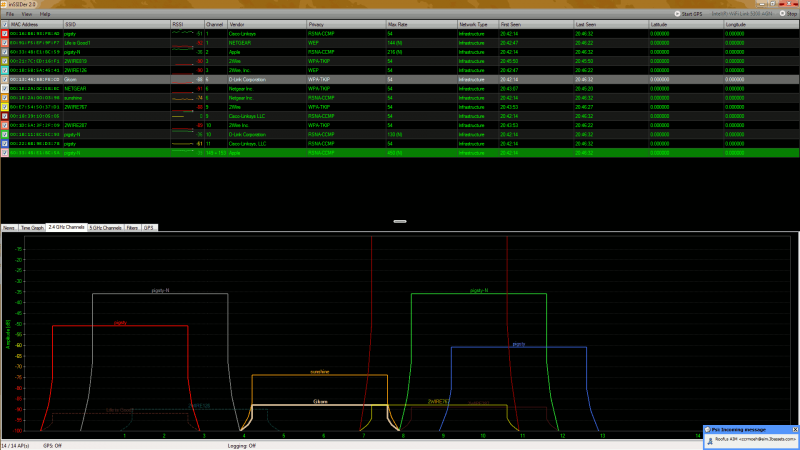This screenshot has height=450, width=800.
Task: Sort networks by the Channel column header
Action: [215, 23]
